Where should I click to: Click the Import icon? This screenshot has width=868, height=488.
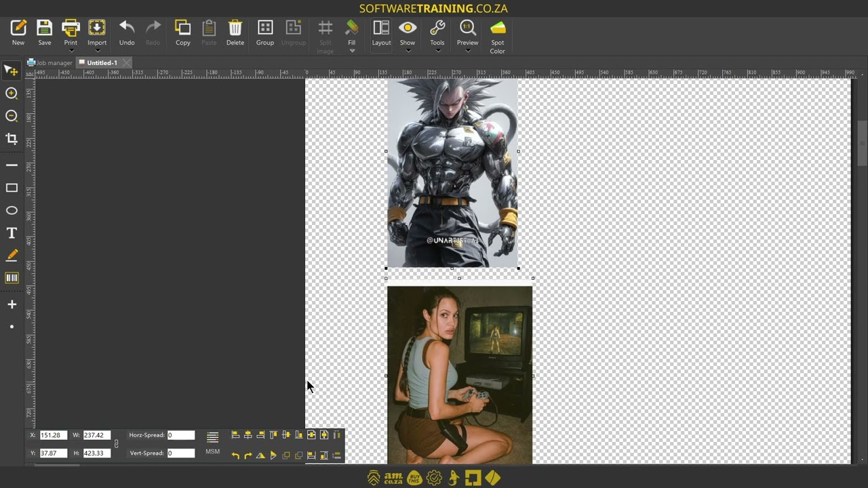coord(97,28)
